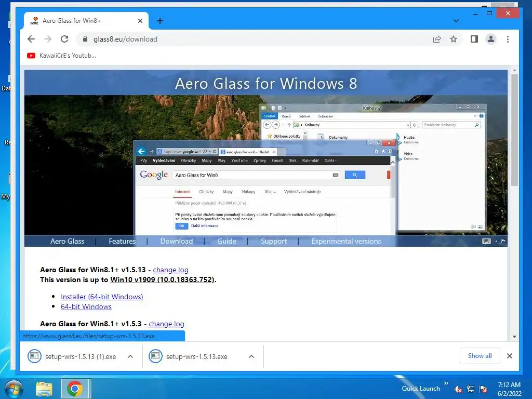Click the Aero Glass for Windows 8 banner
The width and height of the screenshot is (532, 399).
coord(266,84)
